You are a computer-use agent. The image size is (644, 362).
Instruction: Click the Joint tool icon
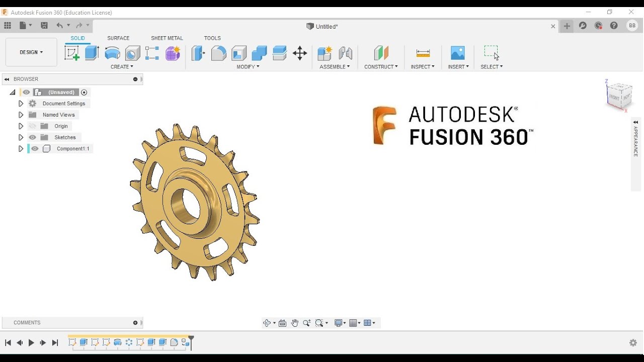(x=346, y=53)
